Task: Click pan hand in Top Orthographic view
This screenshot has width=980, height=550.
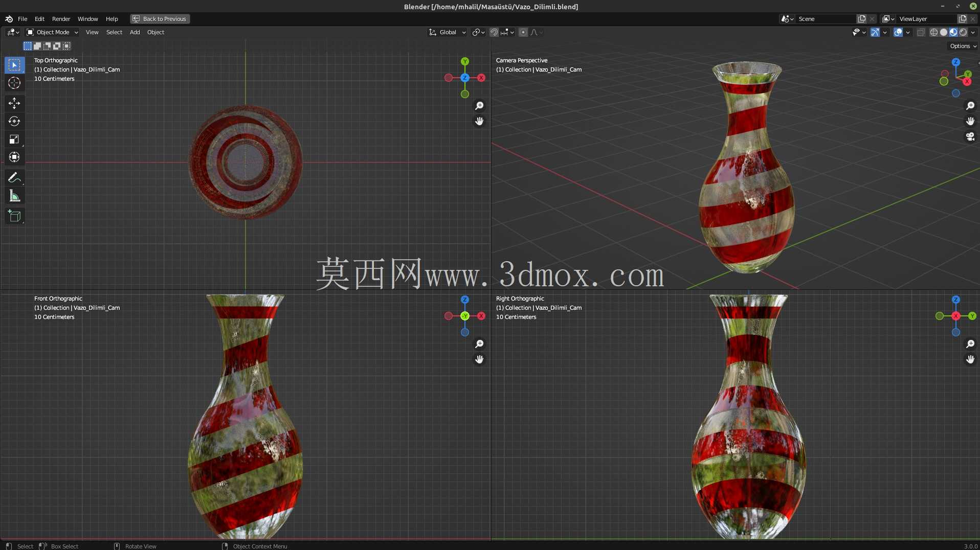Action: click(x=479, y=121)
